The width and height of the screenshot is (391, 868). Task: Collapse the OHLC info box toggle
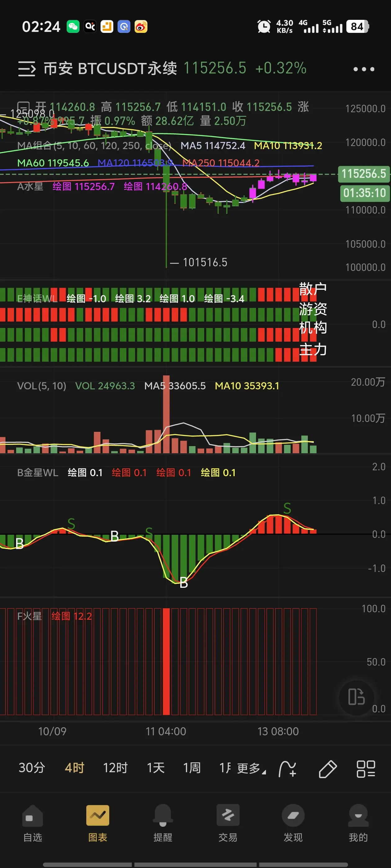click(23, 107)
